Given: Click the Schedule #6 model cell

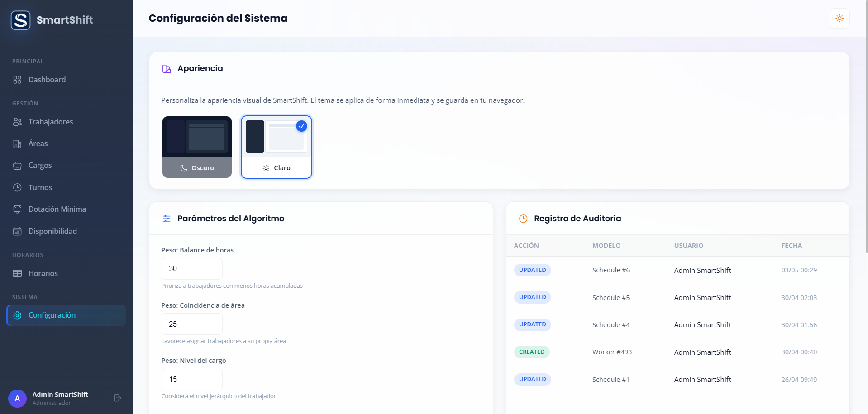Looking at the screenshot, I should 611,270.
